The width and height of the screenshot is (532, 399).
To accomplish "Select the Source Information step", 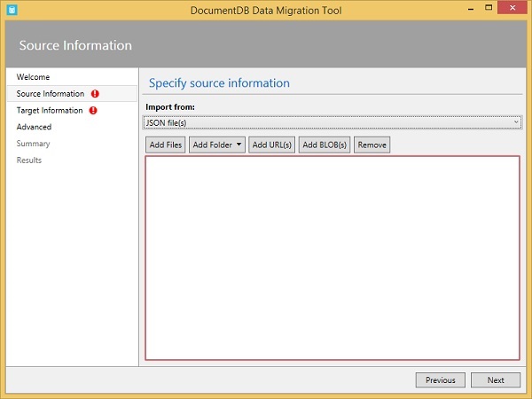I will tap(51, 94).
